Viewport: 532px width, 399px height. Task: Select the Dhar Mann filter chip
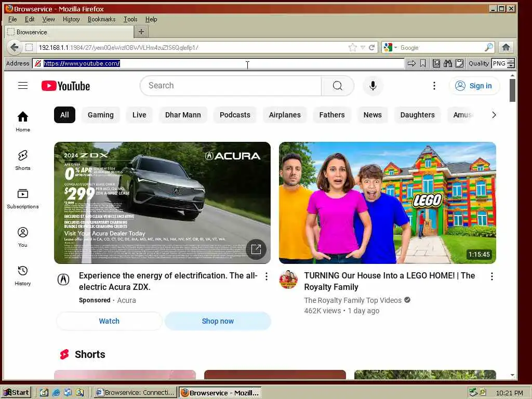(x=183, y=115)
